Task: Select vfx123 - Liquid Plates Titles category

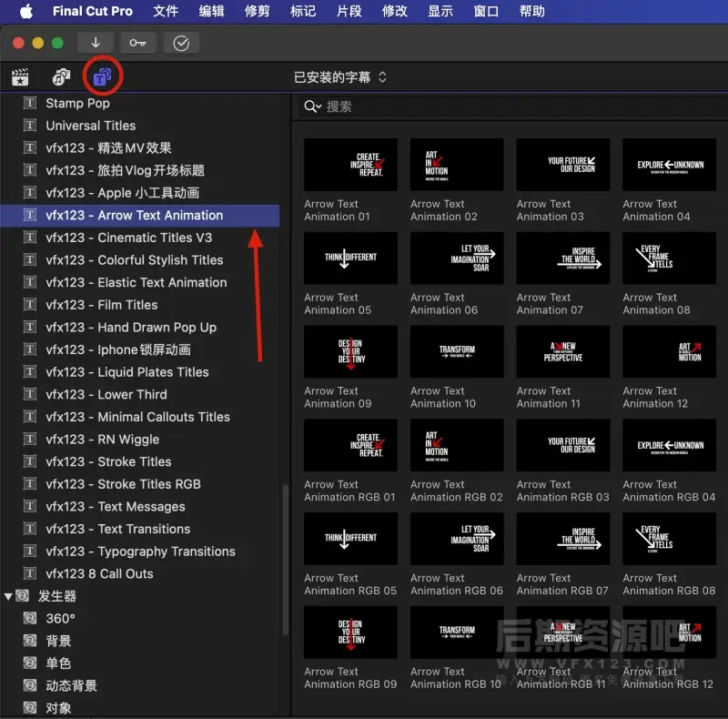Action: [x=127, y=372]
